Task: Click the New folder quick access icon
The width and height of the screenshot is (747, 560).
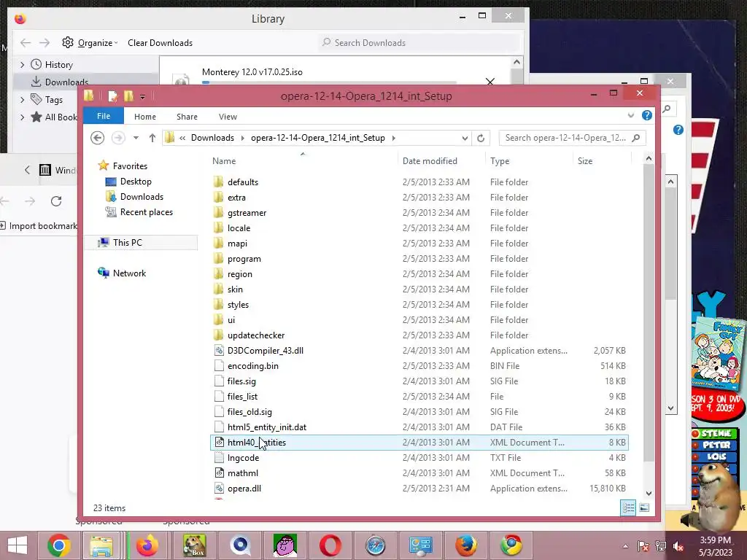Action: [x=128, y=96]
